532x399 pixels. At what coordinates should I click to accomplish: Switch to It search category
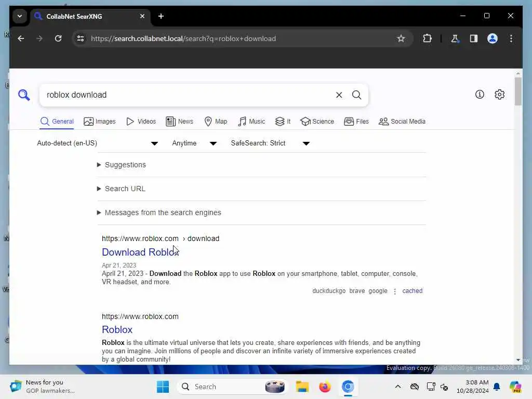click(x=283, y=122)
